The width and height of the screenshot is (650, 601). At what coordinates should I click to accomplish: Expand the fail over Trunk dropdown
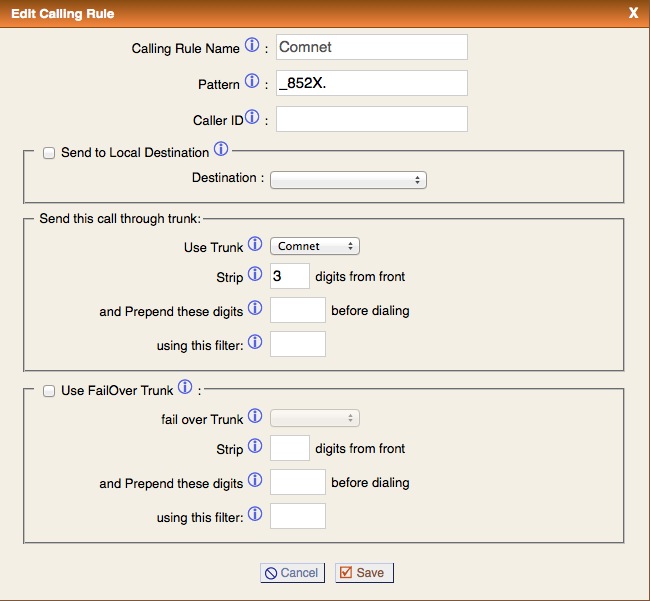point(315,418)
